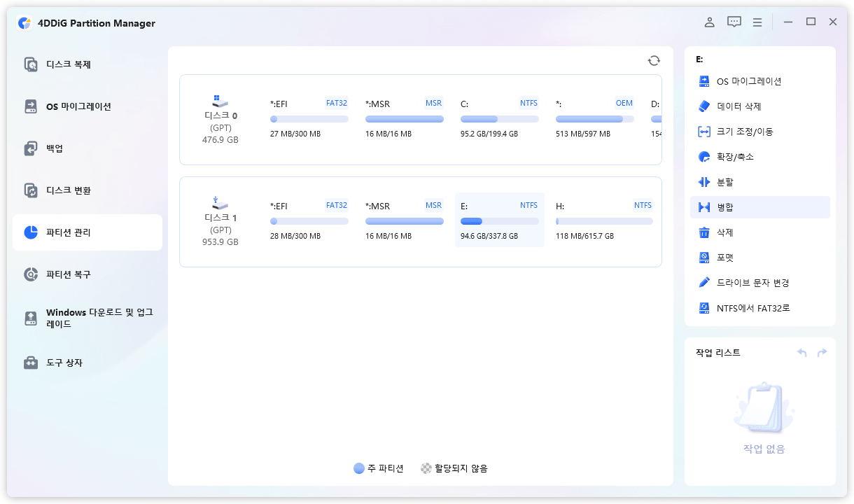Open 디스크 복제 in sidebar
Screen dimensions: 854x504
click(x=69, y=64)
